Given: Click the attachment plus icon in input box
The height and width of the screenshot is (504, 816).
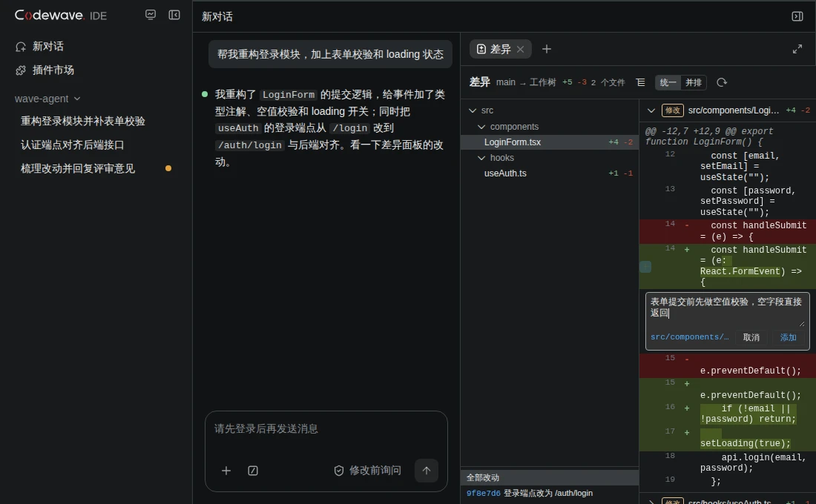Looking at the screenshot, I should pyautogui.click(x=226, y=471).
